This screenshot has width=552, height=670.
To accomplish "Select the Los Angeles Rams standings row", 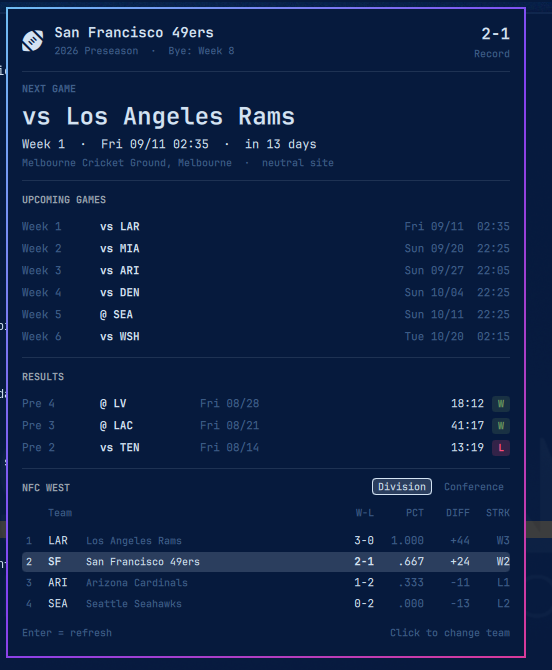I will (266, 541).
